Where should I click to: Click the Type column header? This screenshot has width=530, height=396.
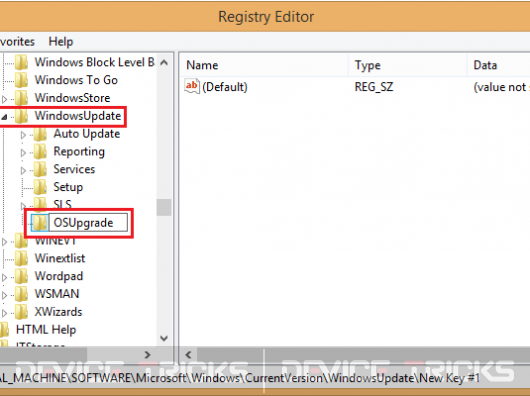point(408,65)
